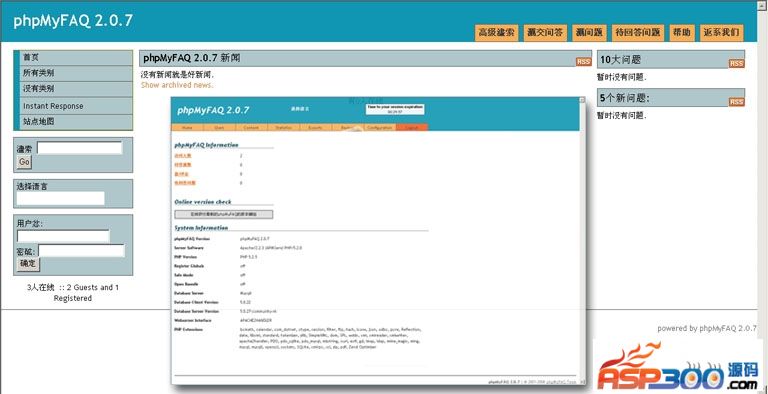Open the 待回答问题 top menu item
The image size is (768, 394).
click(x=637, y=33)
